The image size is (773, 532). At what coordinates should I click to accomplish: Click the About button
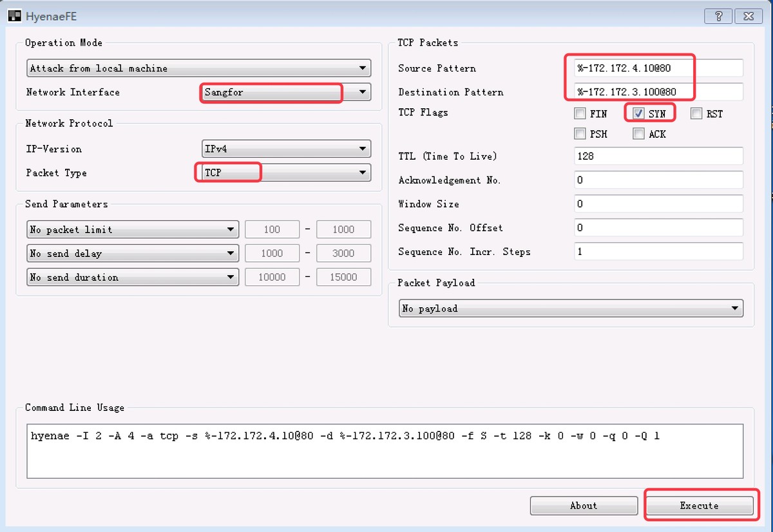click(584, 506)
